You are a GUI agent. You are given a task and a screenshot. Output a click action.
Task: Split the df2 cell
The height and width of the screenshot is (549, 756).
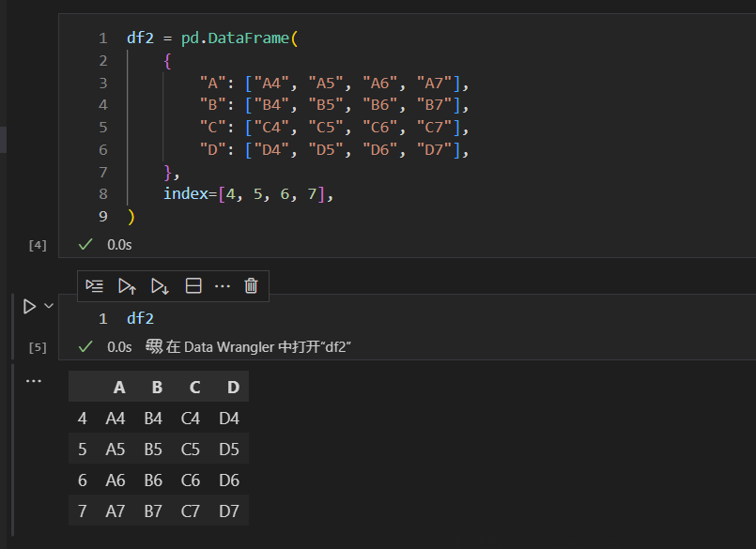click(x=193, y=285)
